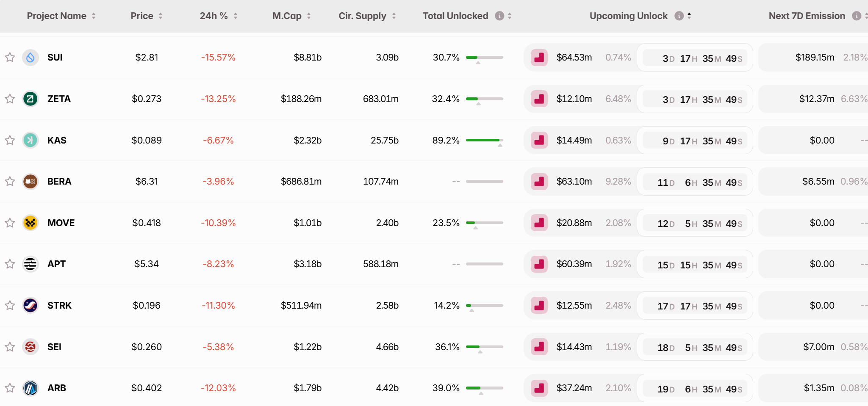The width and height of the screenshot is (868, 406).
Task: Click the Next 7D Emission column header
Action: pos(807,16)
